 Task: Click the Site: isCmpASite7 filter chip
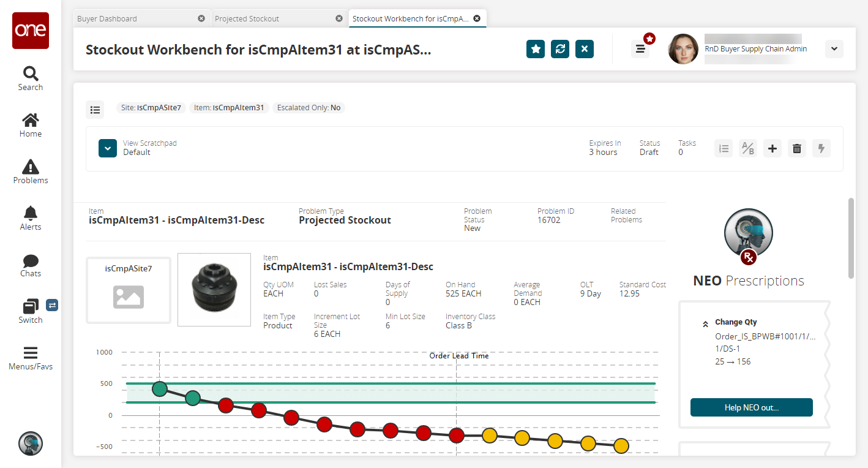151,108
